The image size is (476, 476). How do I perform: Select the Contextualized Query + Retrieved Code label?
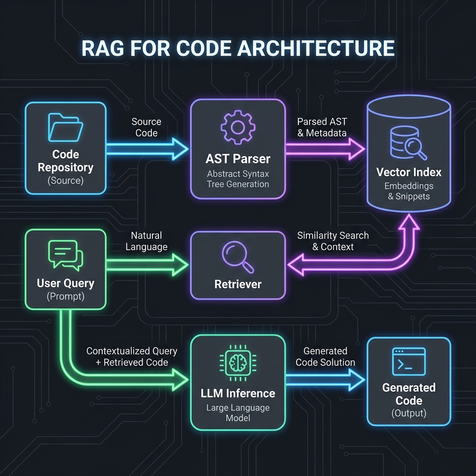coord(132,357)
